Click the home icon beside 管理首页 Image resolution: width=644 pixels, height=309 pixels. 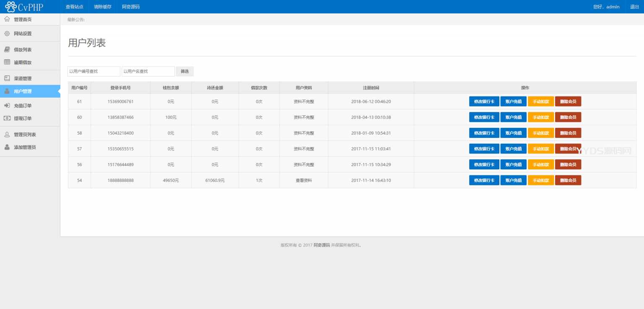pos(7,19)
